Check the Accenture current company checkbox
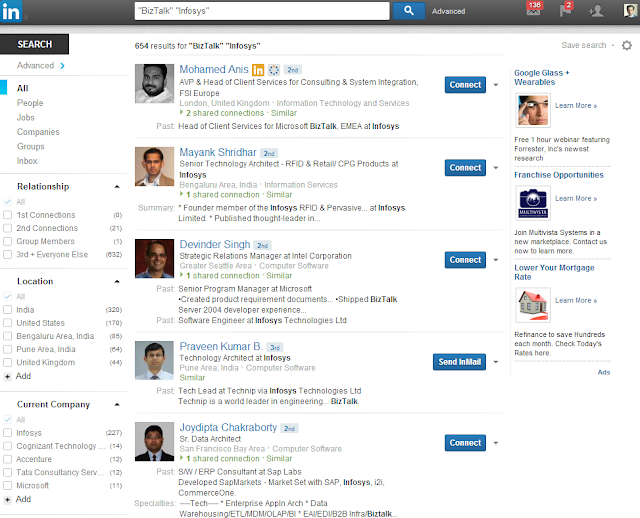This screenshot has height=518, width=640. click(7, 459)
